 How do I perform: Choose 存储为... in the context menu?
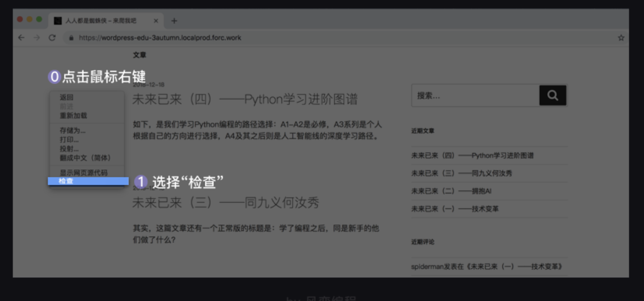[x=72, y=130]
